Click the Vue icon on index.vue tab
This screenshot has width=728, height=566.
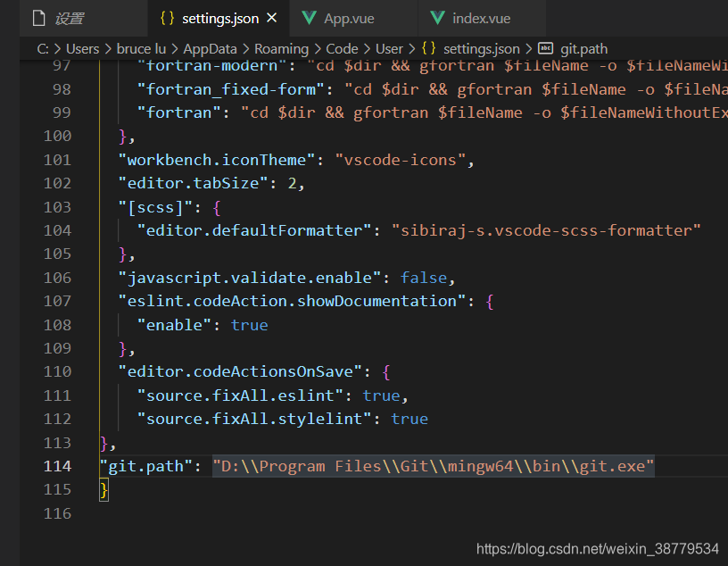point(438,18)
